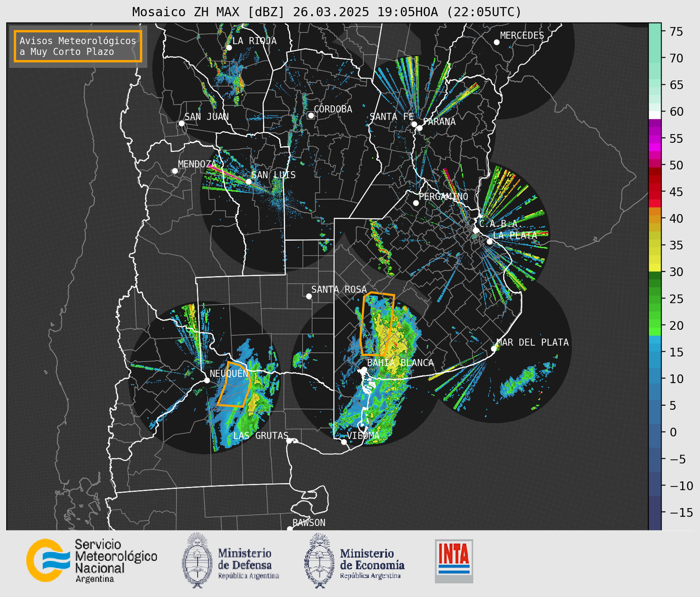Click the MAR DEL PLATA marker dot
Image resolution: width=700 pixels, height=597 pixels.
click(x=493, y=349)
